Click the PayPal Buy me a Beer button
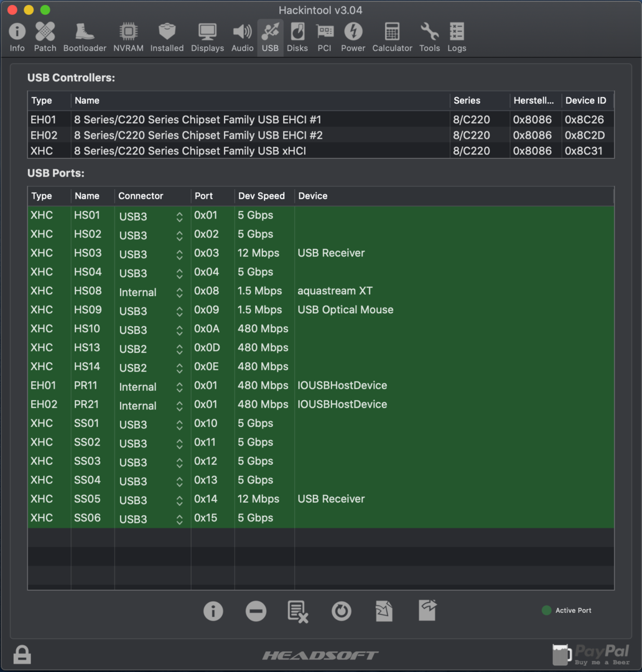Viewport: 642px width, 672px height. coord(591,655)
